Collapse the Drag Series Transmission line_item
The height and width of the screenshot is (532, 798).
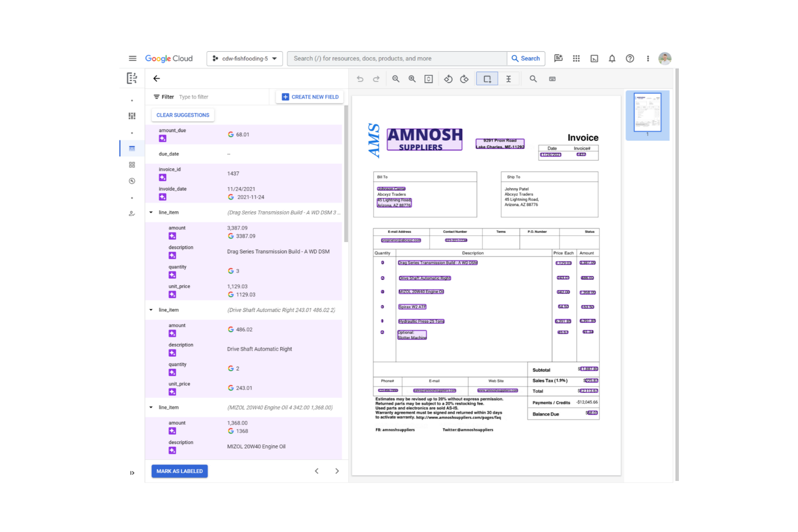point(150,212)
